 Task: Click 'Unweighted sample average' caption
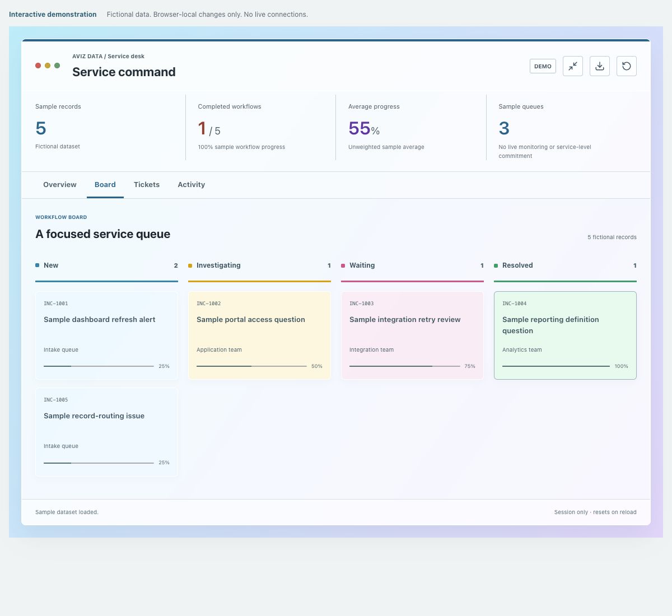tap(386, 147)
